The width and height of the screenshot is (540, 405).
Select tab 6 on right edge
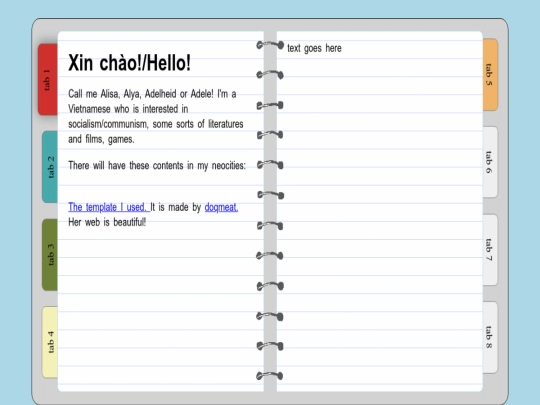coord(490,162)
